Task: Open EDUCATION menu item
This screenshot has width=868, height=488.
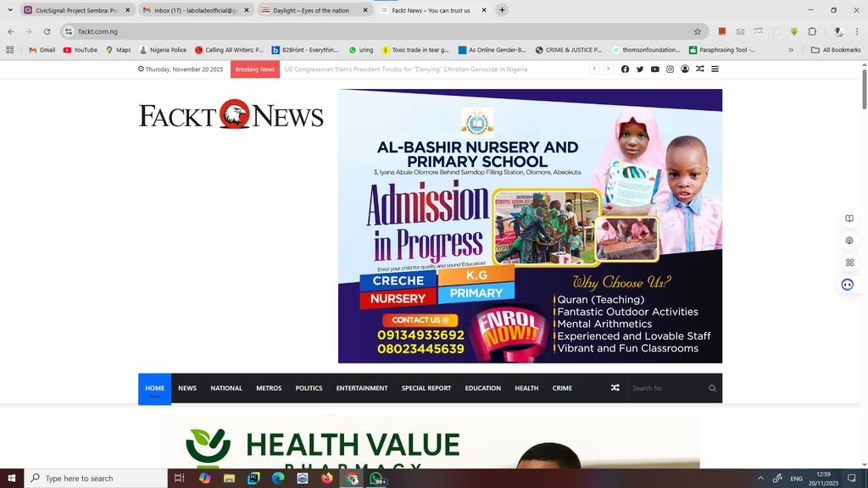Action: coord(482,388)
